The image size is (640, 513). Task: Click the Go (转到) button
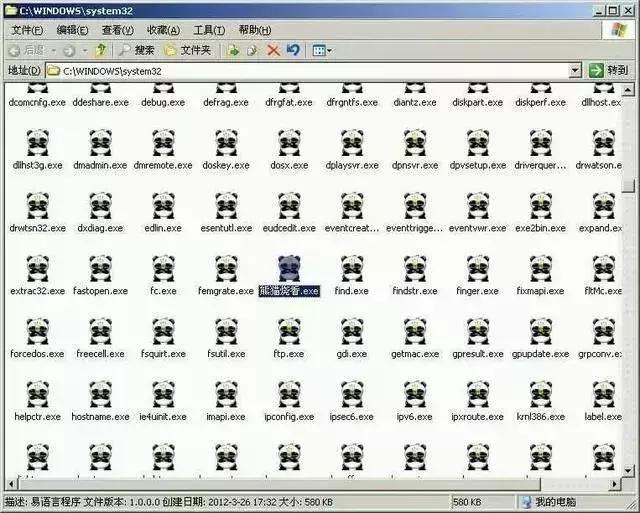(608, 70)
